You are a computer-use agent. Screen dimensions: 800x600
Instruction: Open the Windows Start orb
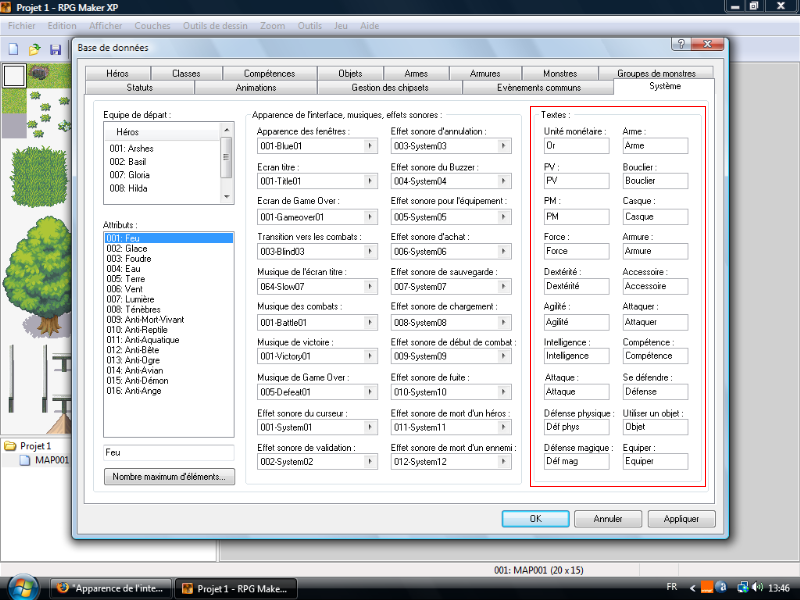tap(22, 587)
